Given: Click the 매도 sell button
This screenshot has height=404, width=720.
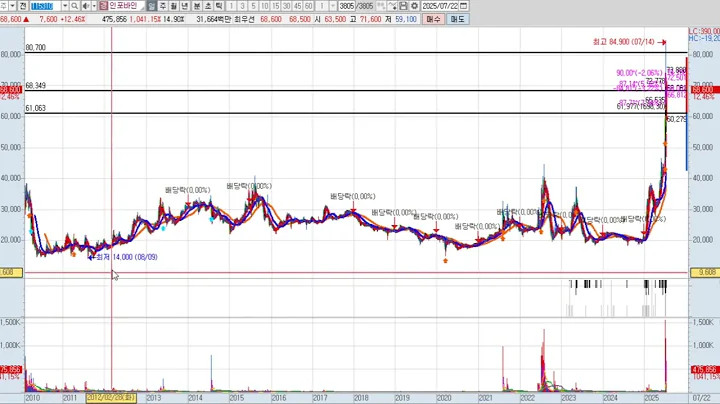Looking at the screenshot, I should [457, 19].
